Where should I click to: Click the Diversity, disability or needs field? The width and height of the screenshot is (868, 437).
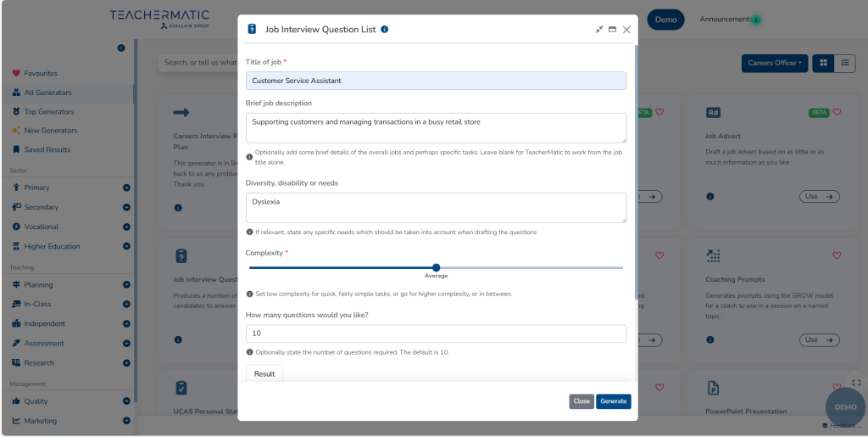(x=437, y=208)
